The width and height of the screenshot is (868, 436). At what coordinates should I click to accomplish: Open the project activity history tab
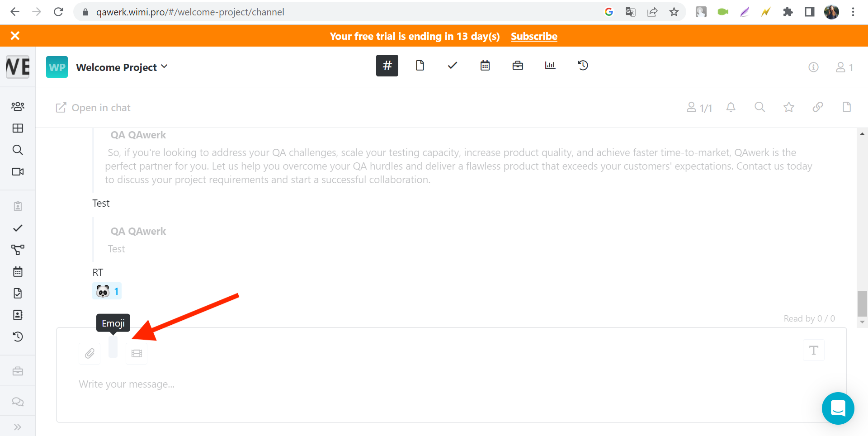583,66
